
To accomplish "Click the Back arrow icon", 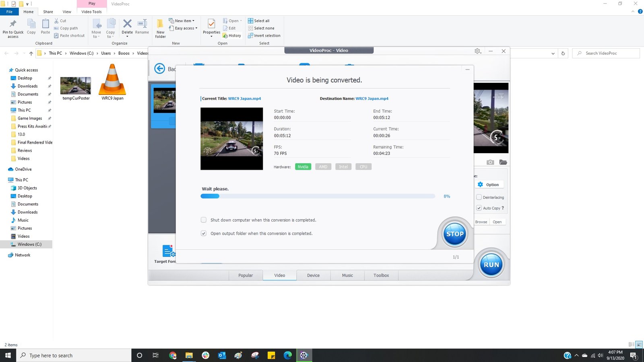I will [x=160, y=69].
